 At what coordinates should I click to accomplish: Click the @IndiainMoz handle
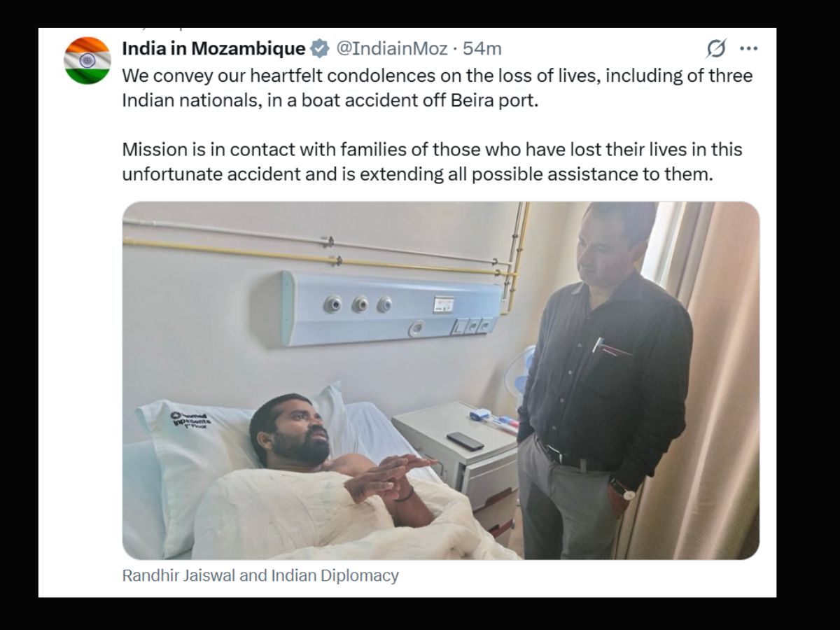pos(389,49)
